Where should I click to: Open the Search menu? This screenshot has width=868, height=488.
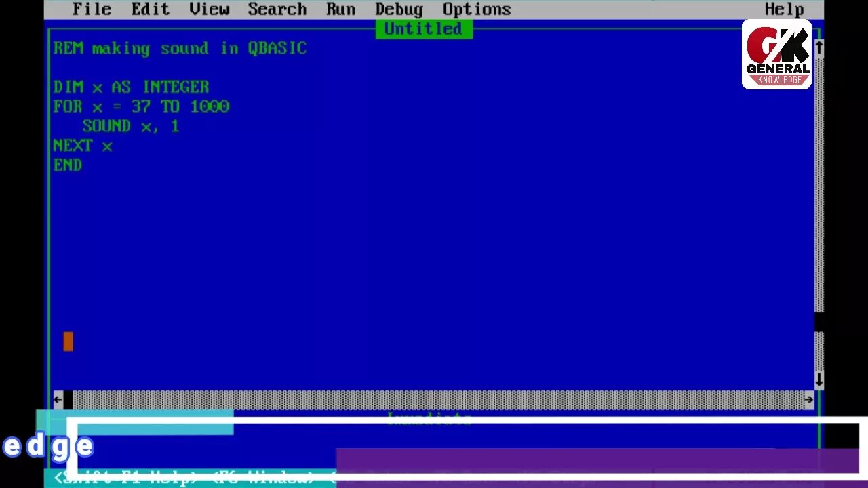tap(277, 9)
